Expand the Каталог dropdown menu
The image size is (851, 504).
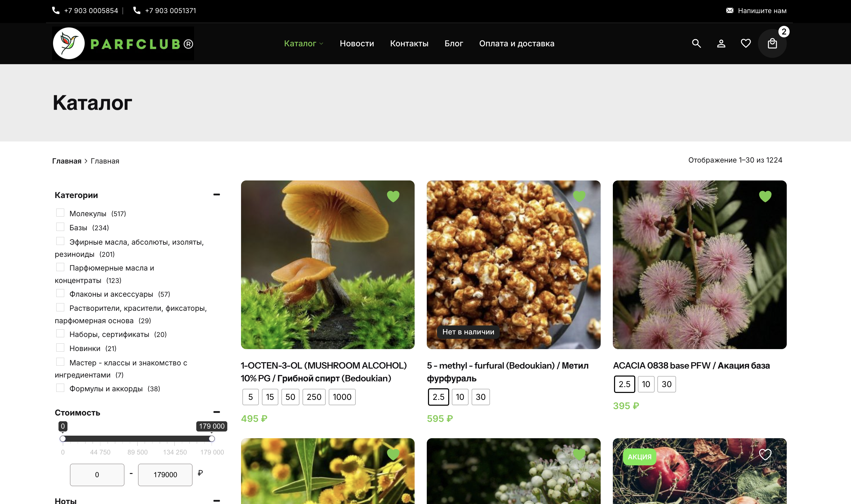(303, 43)
